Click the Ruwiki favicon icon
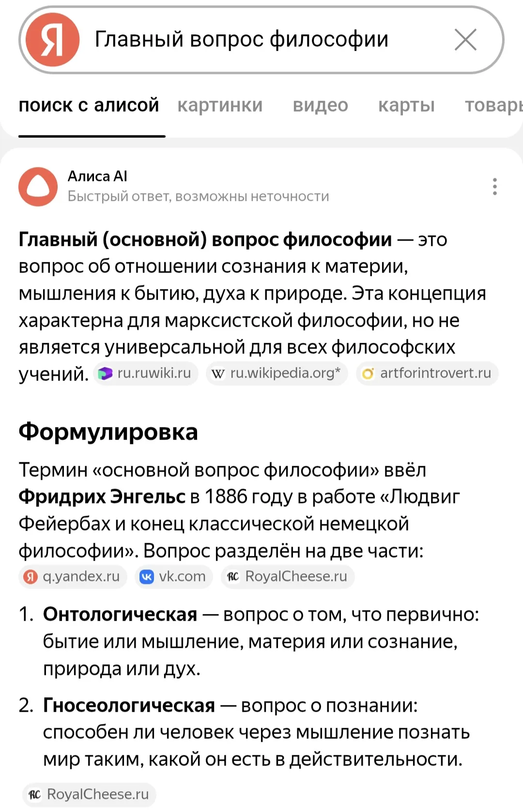This screenshot has width=523, height=812. (105, 374)
